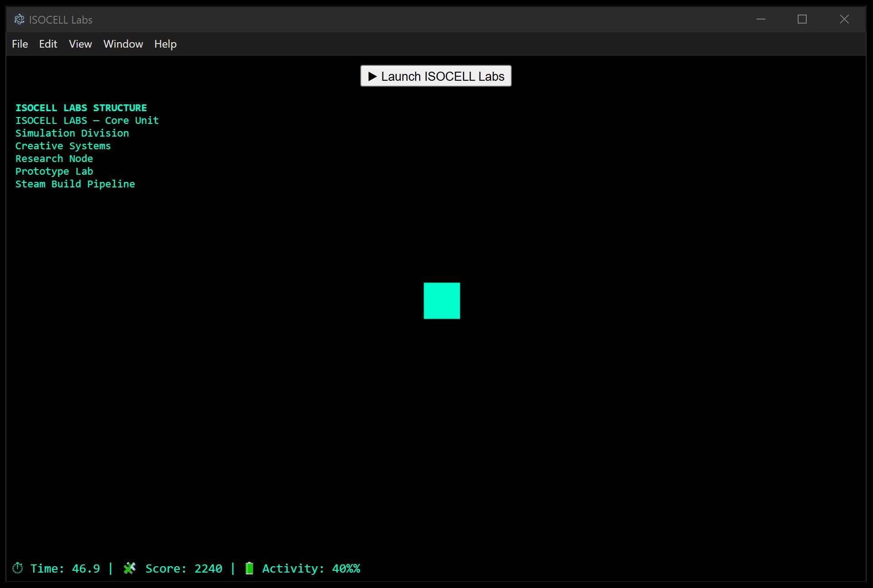Open the File menu
The height and width of the screenshot is (588, 873).
[20, 44]
